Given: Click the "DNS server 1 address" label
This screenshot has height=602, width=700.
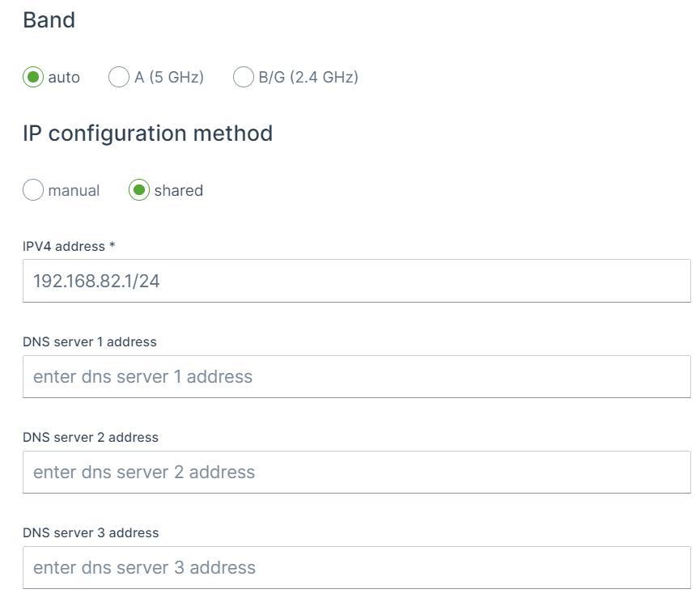Looking at the screenshot, I should point(90,341).
